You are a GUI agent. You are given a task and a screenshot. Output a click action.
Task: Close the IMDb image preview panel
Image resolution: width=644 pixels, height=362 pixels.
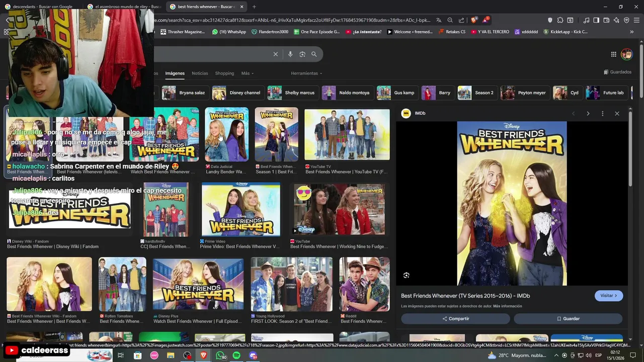[x=617, y=114]
